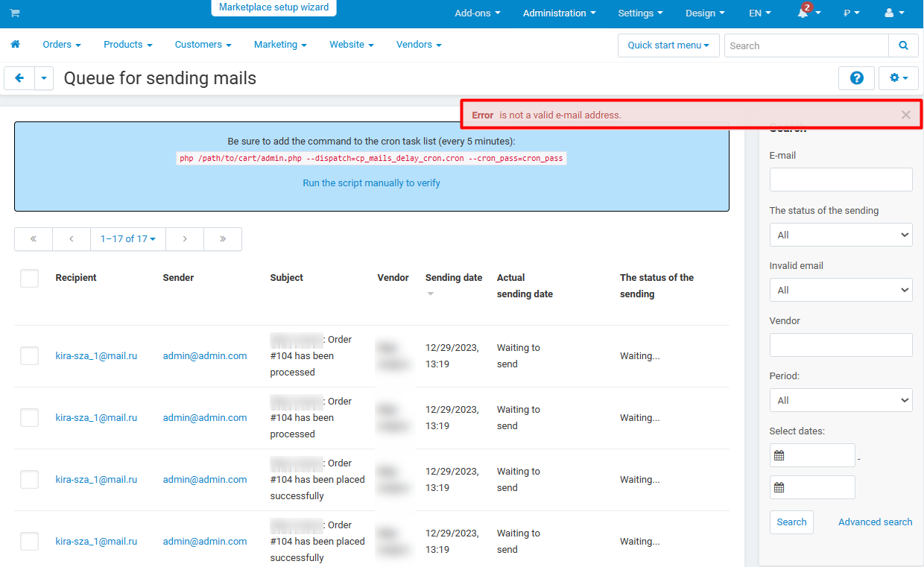
Task: Expand the Quick start menu
Action: pyautogui.click(x=668, y=45)
